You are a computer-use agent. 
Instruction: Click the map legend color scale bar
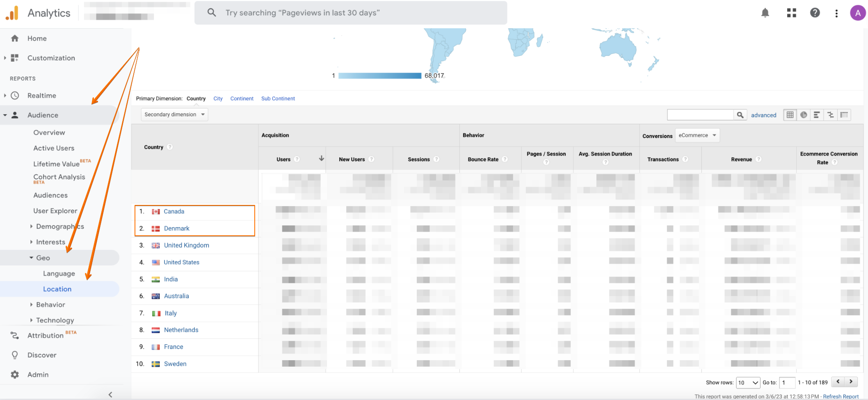pyautogui.click(x=380, y=76)
